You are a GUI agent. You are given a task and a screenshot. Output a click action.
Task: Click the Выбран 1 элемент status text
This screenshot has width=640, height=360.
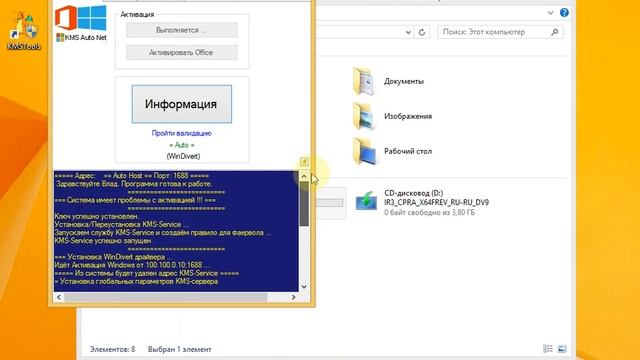coord(180,349)
